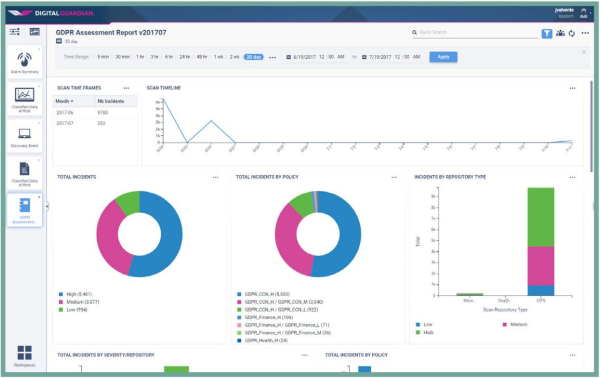Screen dimensions: 600x378
Task: Close the time range bar with X
Action: point(584,52)
